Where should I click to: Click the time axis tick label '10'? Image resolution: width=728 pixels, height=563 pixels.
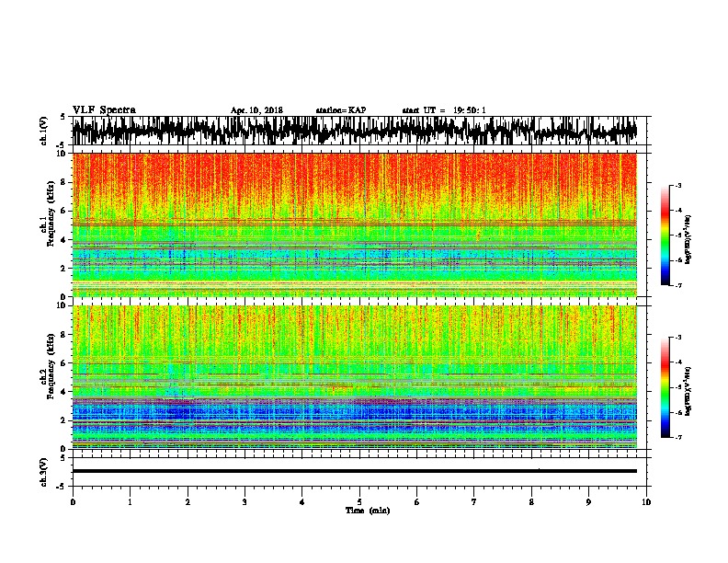tap(646, 502)
